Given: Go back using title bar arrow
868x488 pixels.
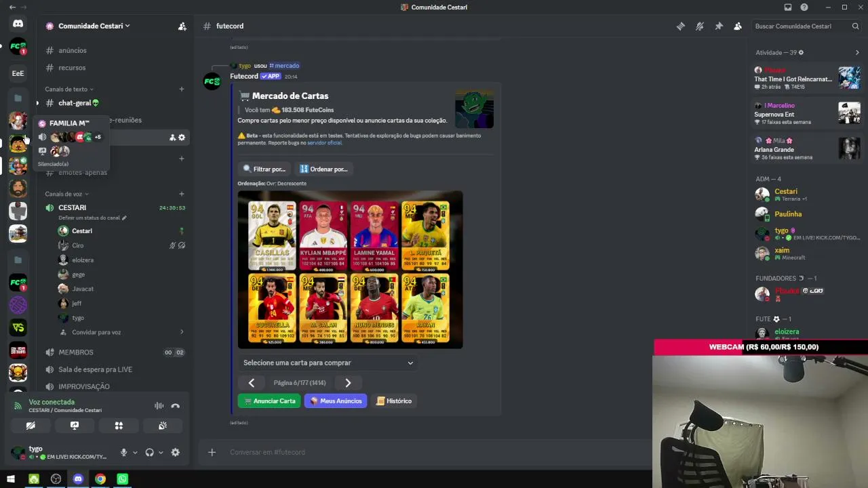Looking at the screenshot, I should pos(12,7).
